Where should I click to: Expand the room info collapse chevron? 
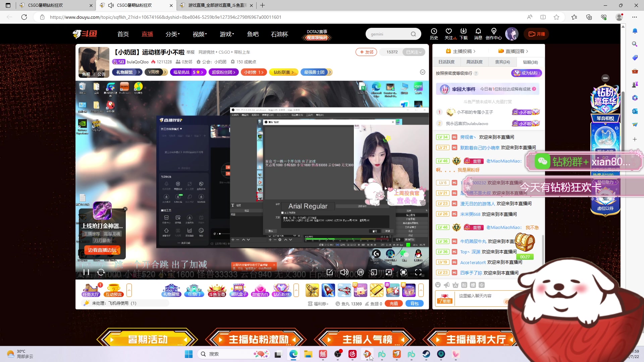tap(423, 72)
